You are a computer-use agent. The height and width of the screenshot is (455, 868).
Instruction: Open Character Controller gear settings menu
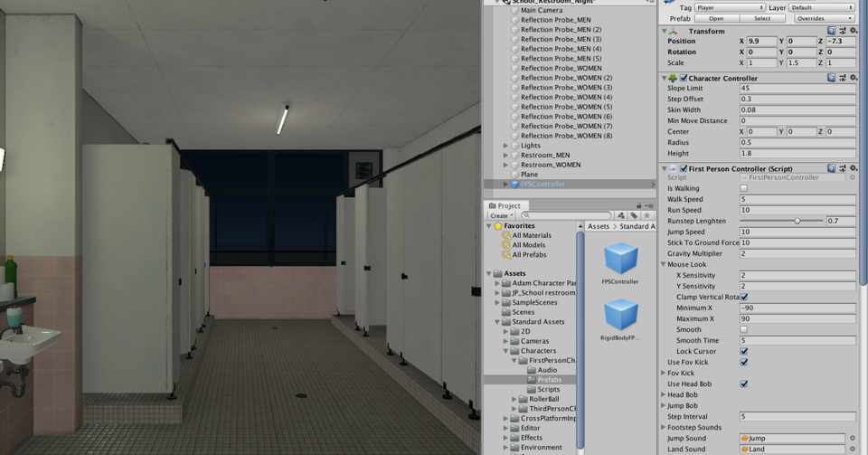[x=854, y=78]
